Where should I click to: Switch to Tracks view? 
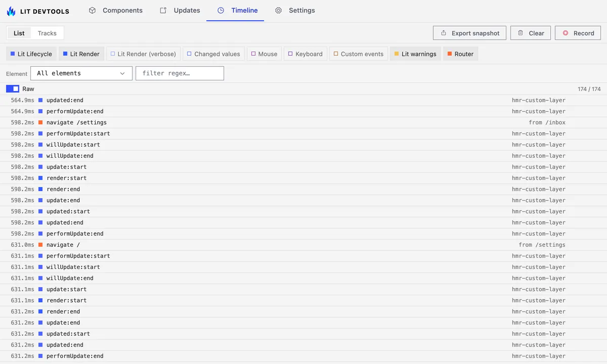click(47, 33)
